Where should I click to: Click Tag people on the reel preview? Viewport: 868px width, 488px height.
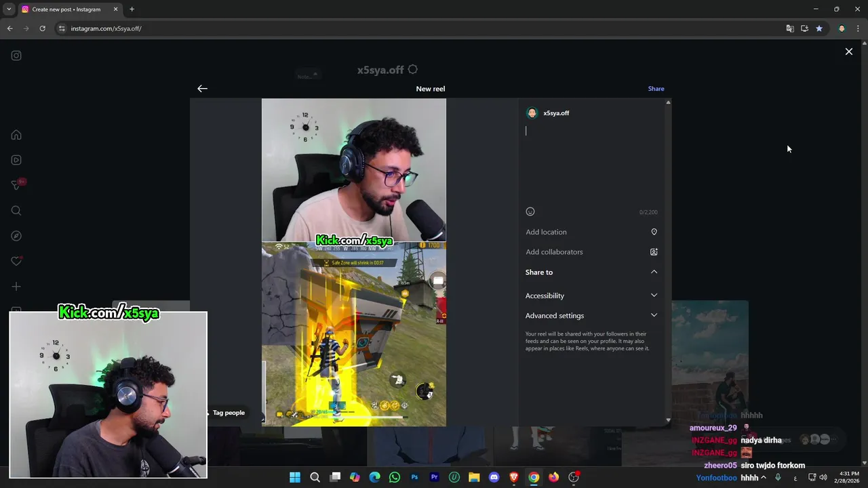tap(226, 413)
